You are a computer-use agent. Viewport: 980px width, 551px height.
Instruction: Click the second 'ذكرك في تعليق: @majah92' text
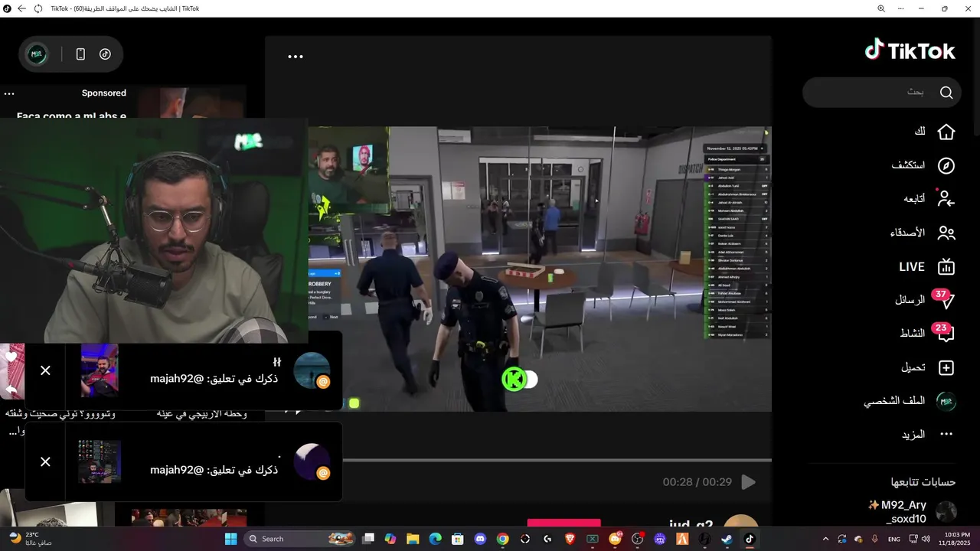point(214,470)
